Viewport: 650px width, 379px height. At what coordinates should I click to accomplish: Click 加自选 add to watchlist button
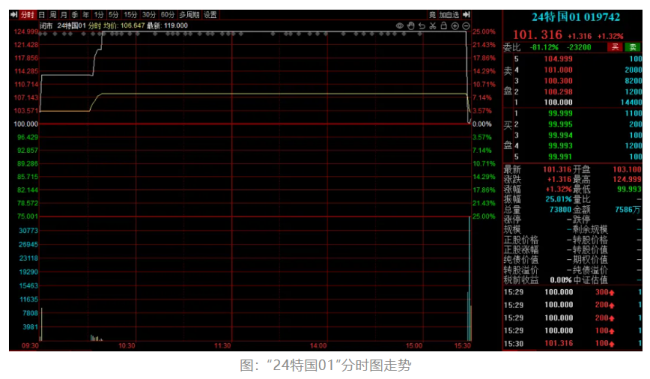click(x=449, y=15)
